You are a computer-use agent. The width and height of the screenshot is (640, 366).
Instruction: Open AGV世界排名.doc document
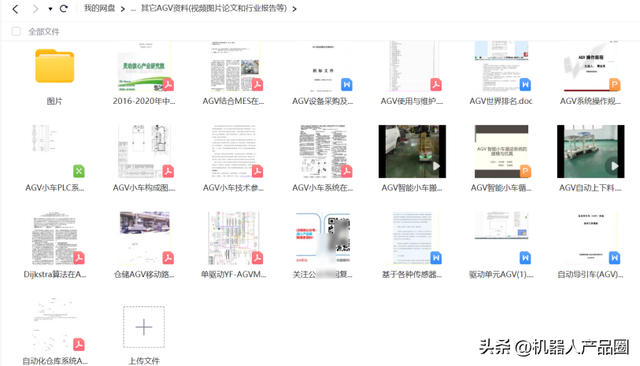tap(502, 66)
